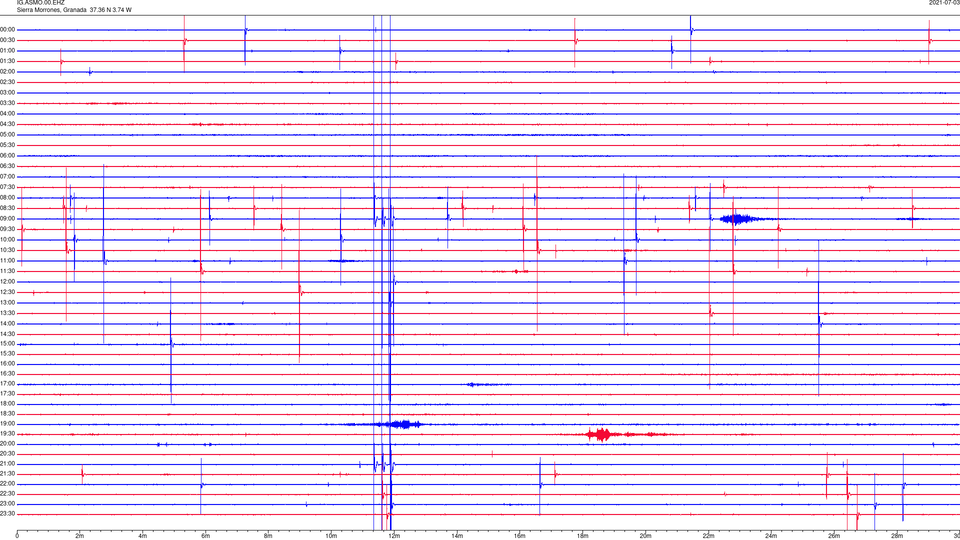Click the 16m tick label on time axis
960x540 pixels.
coord(520,536)
